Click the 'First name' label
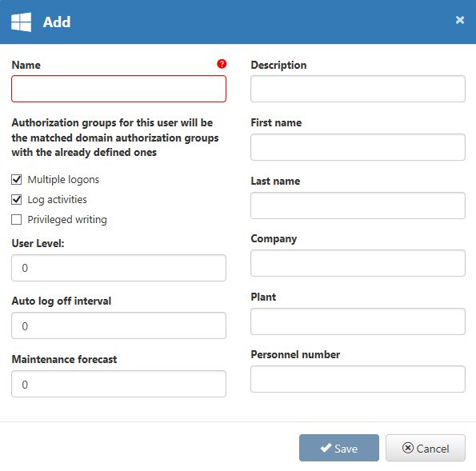The image size is (476, 471). pyautogui.click(x=276, y=122)
